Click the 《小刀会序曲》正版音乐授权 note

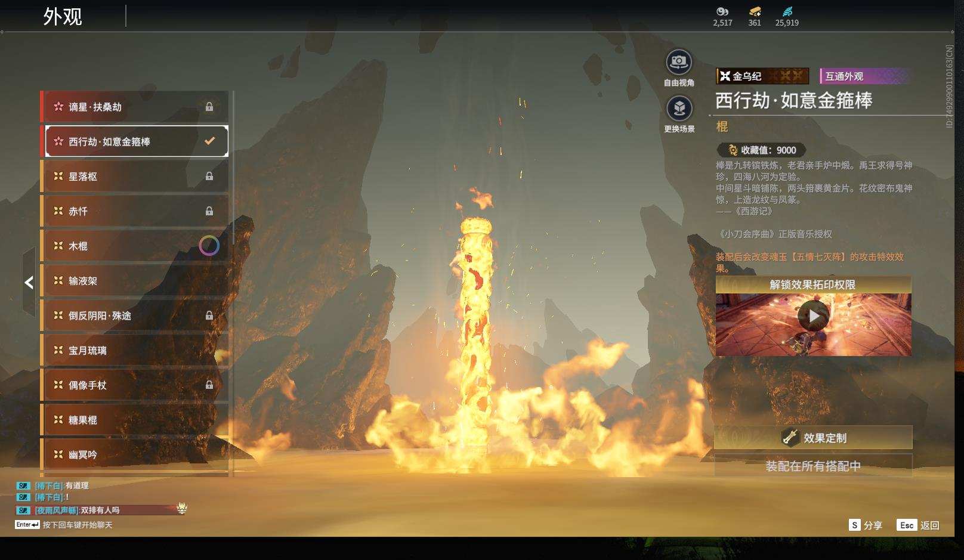(774, 234)
